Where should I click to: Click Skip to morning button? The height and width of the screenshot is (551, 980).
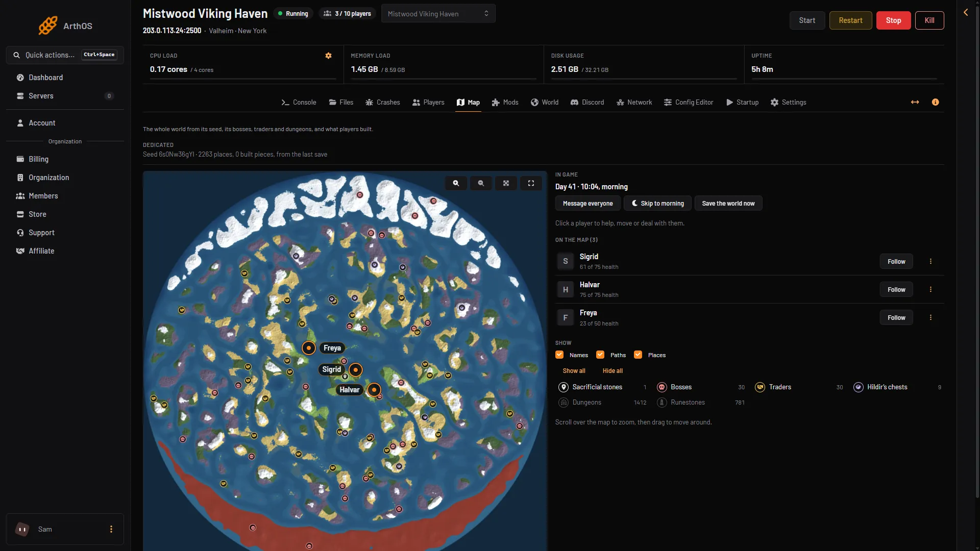[x=657, y=203]
